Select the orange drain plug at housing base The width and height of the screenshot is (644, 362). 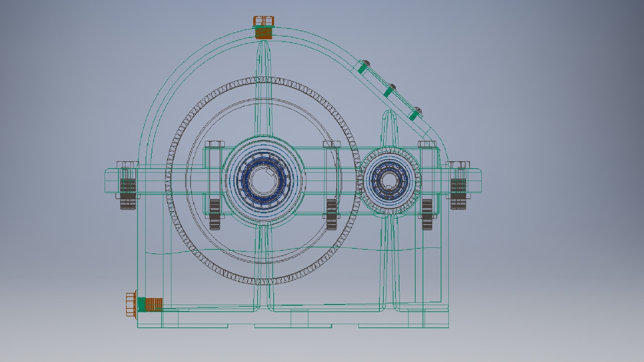click(144, 304)
